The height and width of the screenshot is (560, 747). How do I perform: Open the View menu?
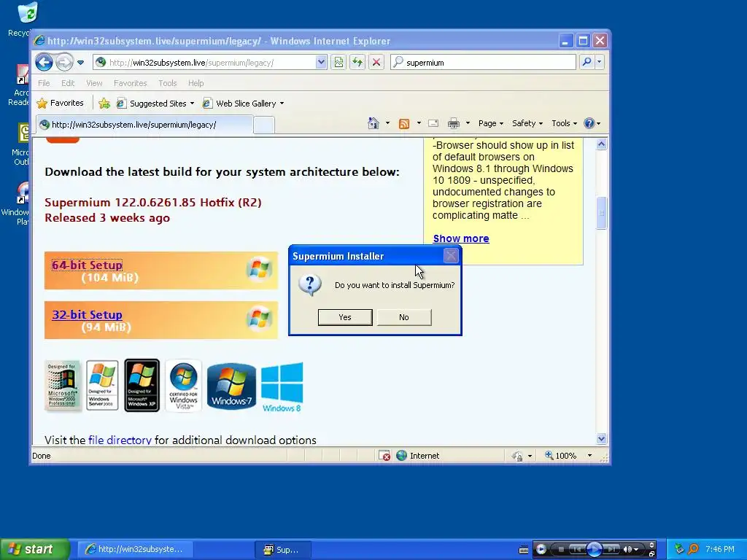tap(94, 83)
